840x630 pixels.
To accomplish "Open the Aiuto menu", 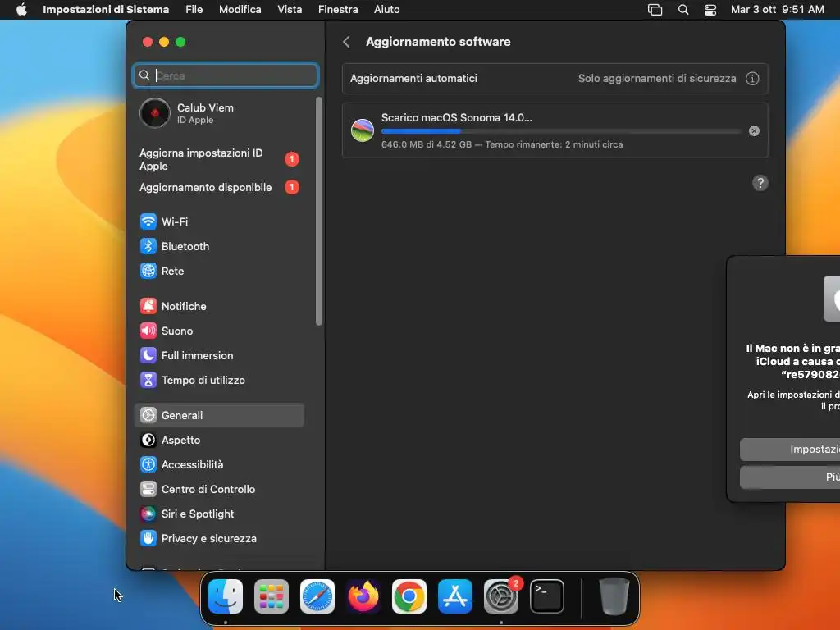I will point(387,10).
